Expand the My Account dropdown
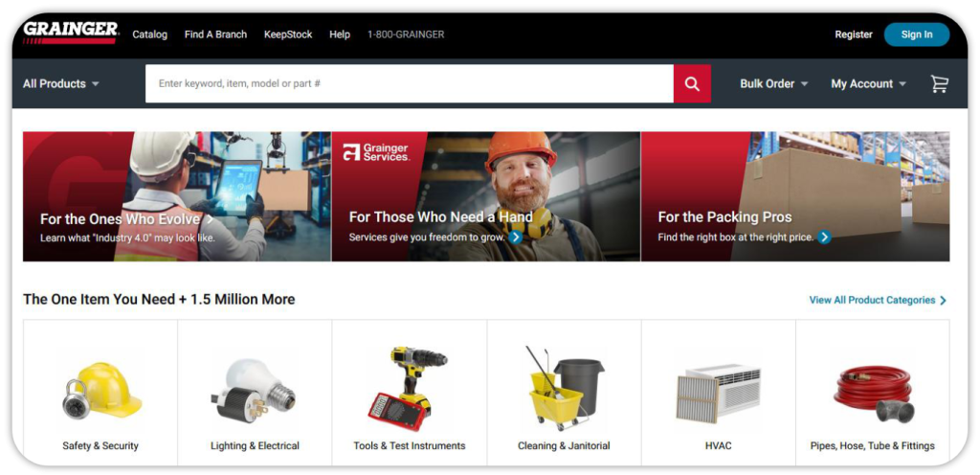 click(x=869, y=83)
